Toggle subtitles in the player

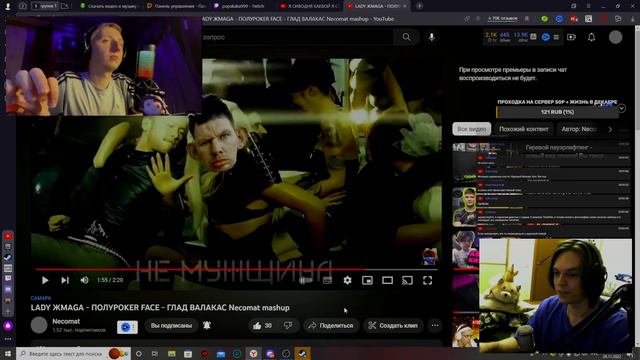(x=327, y=280)
